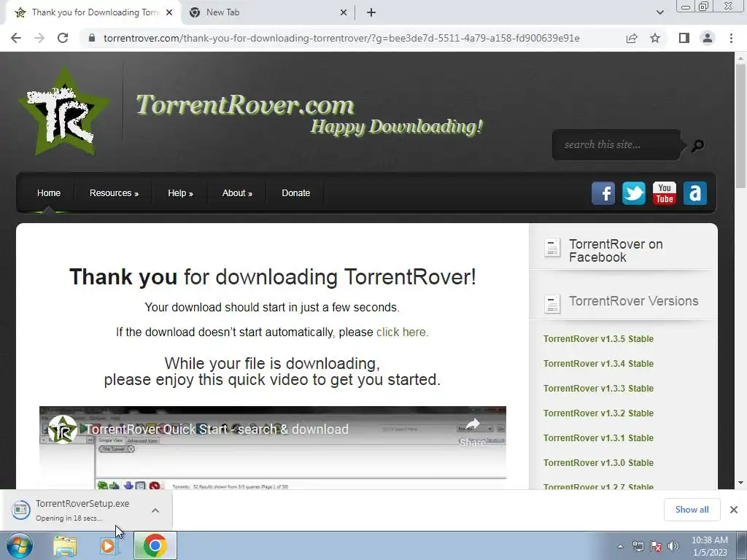Click the TorrentRover.com site title
Image resolution: width=747 pixels, height=560 pixels.
pos(245,104)
